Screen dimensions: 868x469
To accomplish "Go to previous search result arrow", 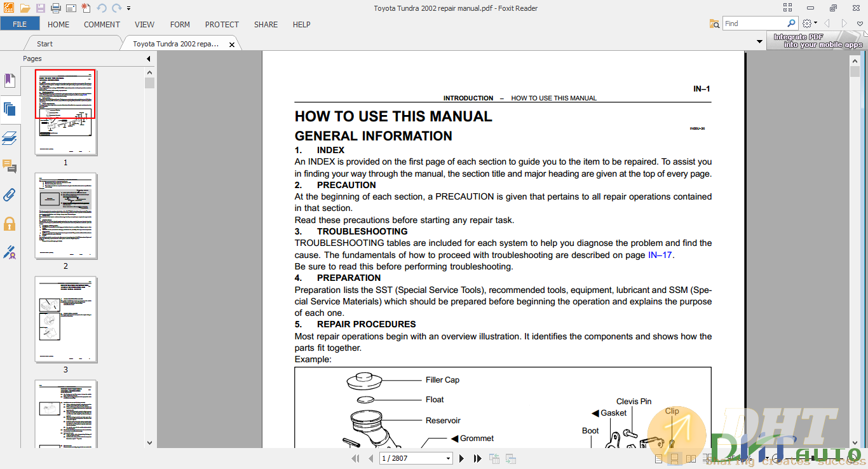I will [x=827, y=24].
